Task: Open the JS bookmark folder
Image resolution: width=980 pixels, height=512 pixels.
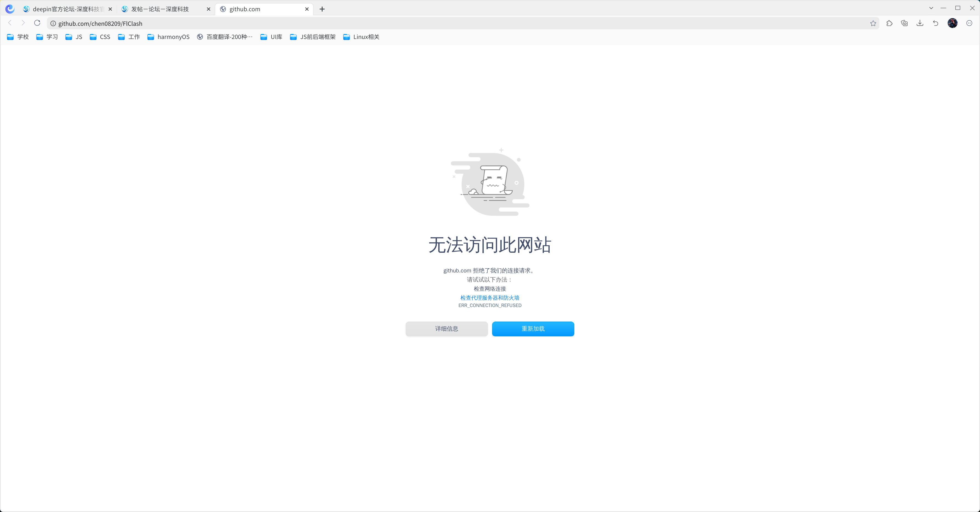Action: pyautogui.click(x=74, y=37)
